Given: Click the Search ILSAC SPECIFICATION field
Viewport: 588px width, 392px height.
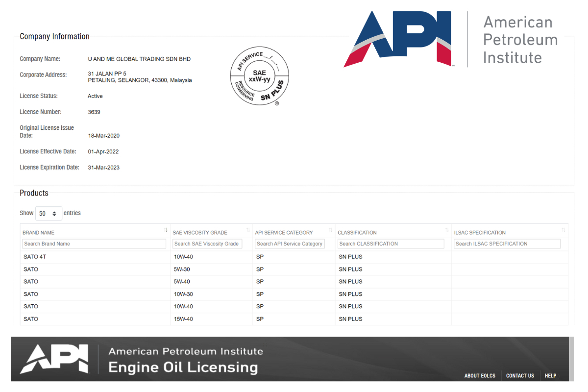Looking at the screenshot, I should click(507, 244).
